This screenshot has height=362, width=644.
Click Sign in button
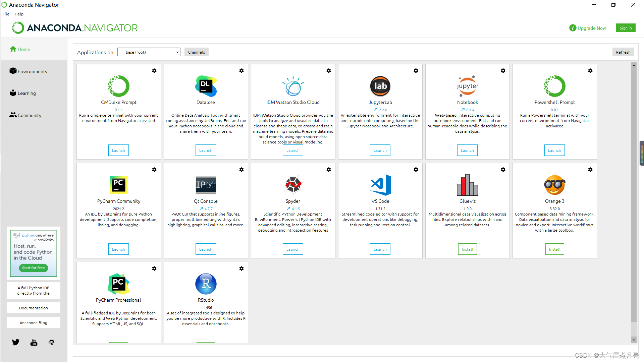click(626, 27)
